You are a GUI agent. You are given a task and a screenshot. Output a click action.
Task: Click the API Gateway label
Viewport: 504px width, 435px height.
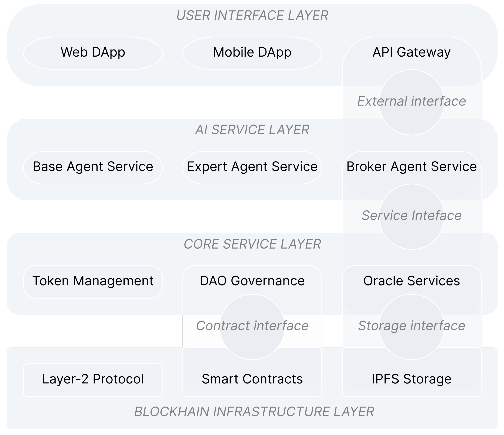(x=411, y=52)
